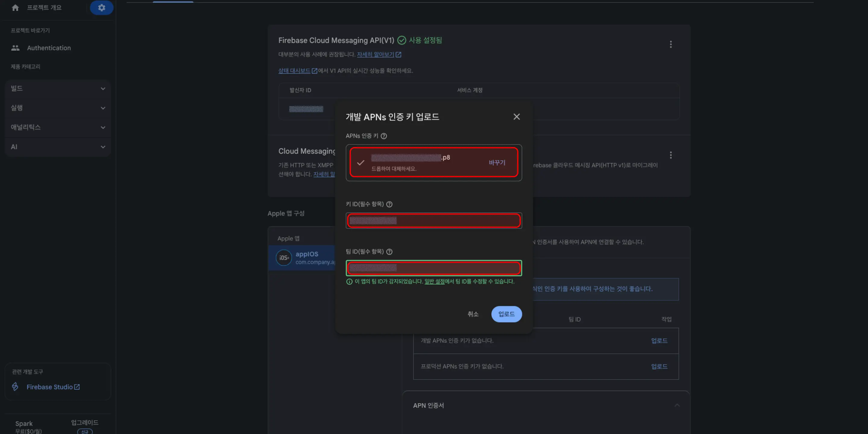Collapse the APN 인증서 section
868x434 pixels.
677,405
